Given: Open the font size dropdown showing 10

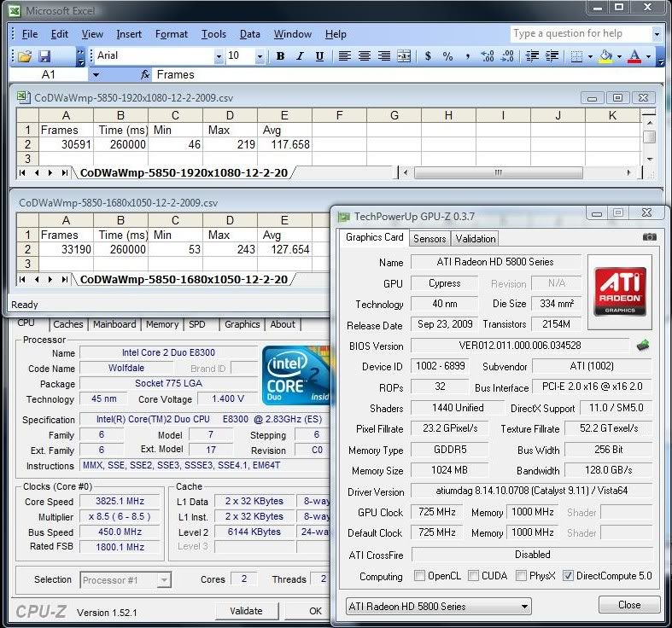Looking at the screenshot, I should click(260, 56).
